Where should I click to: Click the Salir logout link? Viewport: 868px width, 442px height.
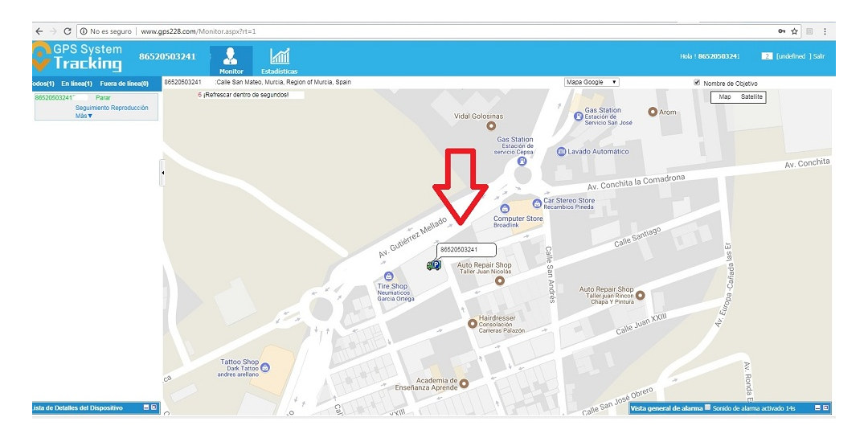819,56
